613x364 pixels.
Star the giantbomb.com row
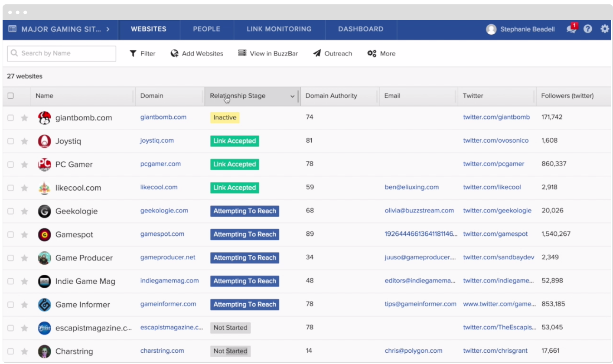[25, 118]
